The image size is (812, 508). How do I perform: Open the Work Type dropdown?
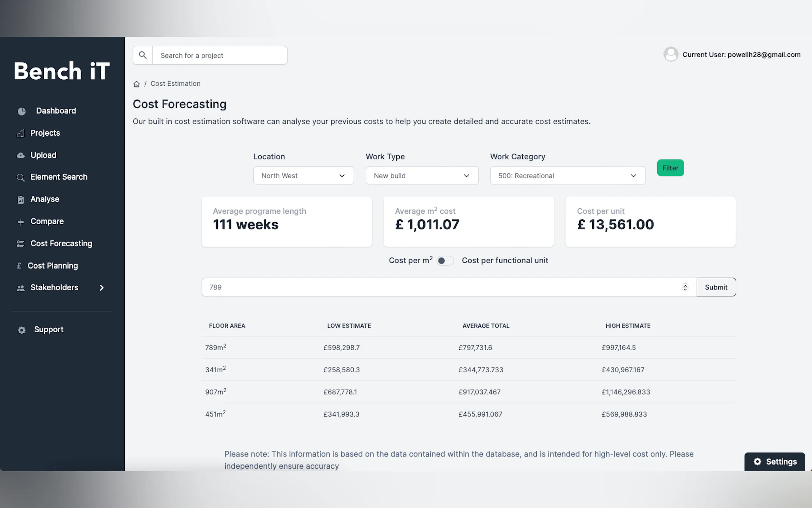point(422,176)
